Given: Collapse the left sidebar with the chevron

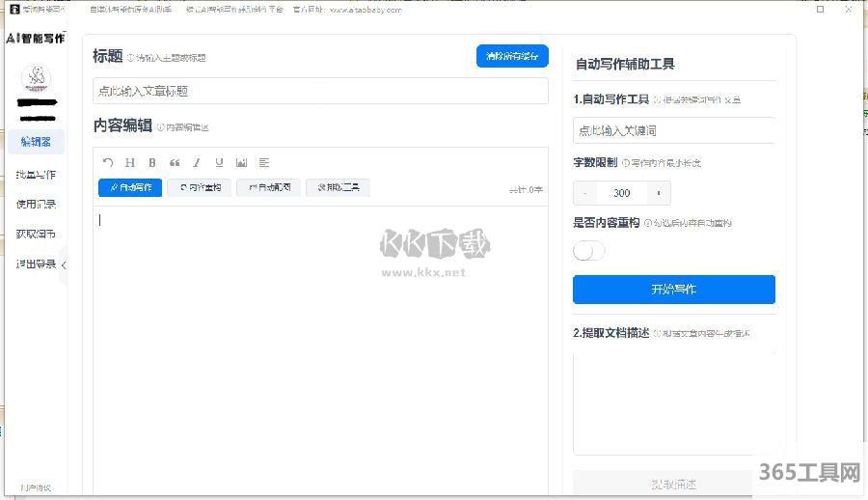Looking at the screenshot, I should pos(64,264).
